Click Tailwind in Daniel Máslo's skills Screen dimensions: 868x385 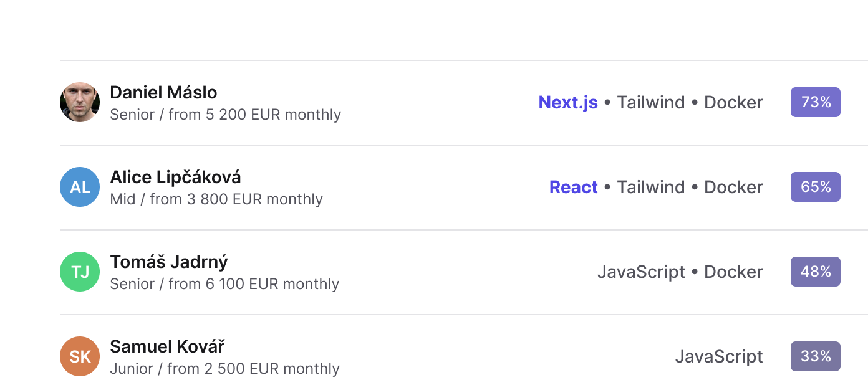click(651, 102)
